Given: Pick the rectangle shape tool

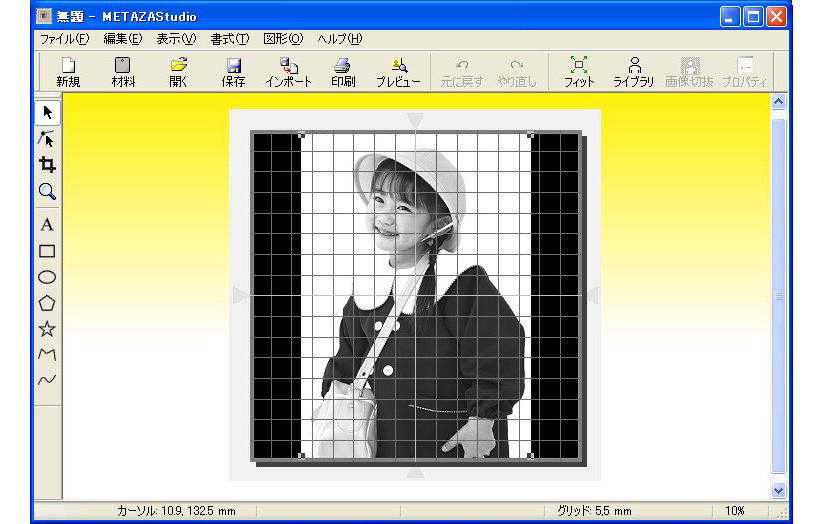Looking at the screenshot, I should pyautogui.click(x=47, y=251).
